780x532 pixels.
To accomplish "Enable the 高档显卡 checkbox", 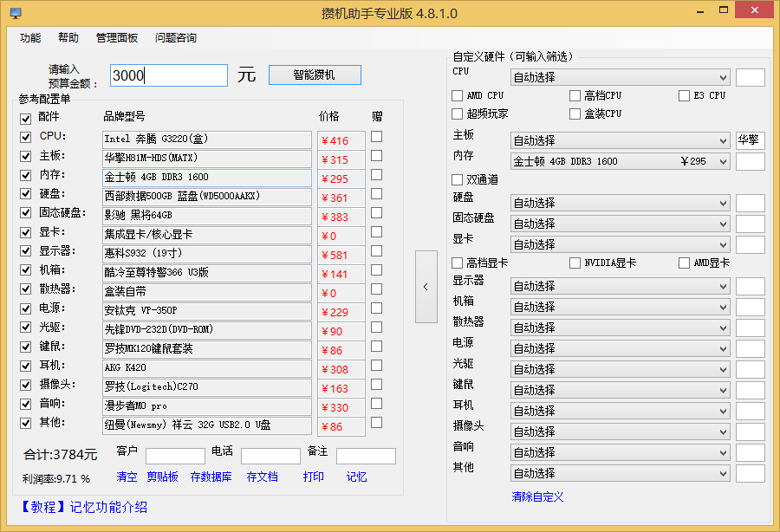I will click(x=457, y=263).
